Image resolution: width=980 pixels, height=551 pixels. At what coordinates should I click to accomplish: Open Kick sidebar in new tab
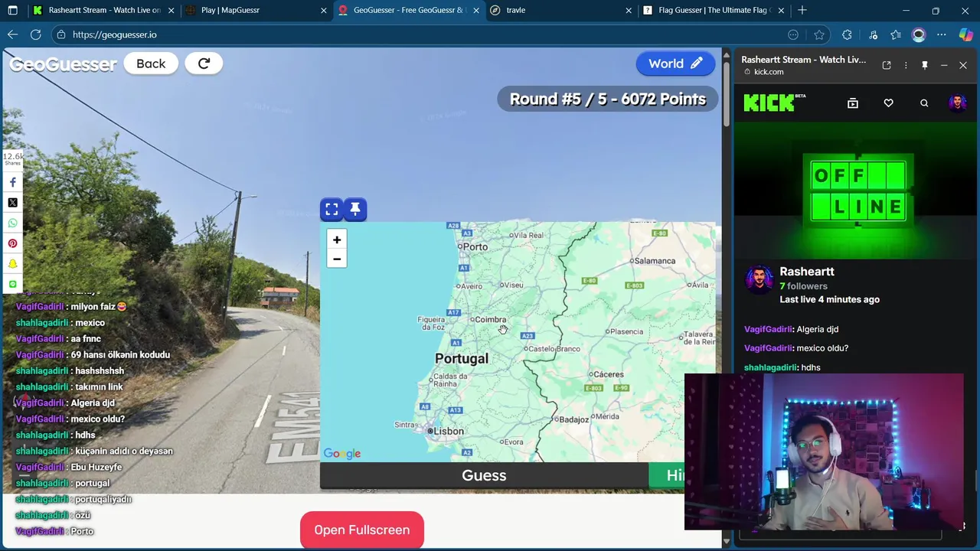point(887,66)
